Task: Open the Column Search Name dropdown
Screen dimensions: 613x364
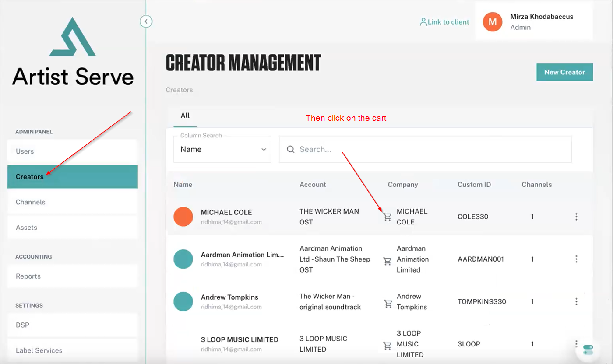Action: point(222,150)
